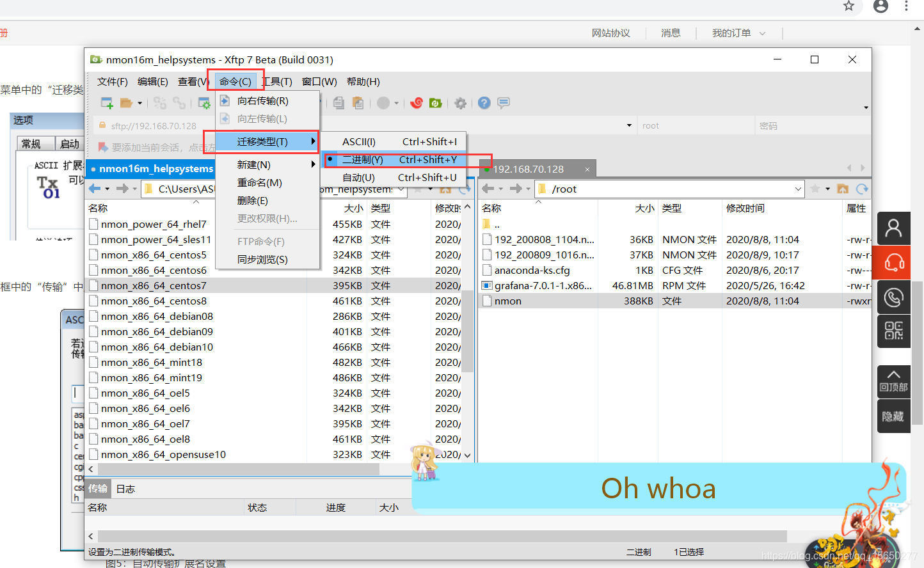This screenshot has width=924, height=568.
Task: Close the 192.168.70.128 tab
Action: (587, 169)
